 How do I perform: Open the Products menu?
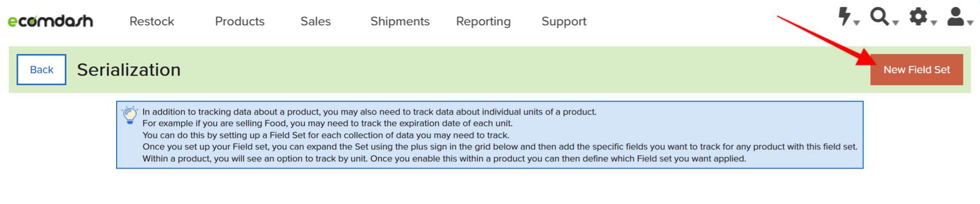pyautogui.click(x=240, y=21)
